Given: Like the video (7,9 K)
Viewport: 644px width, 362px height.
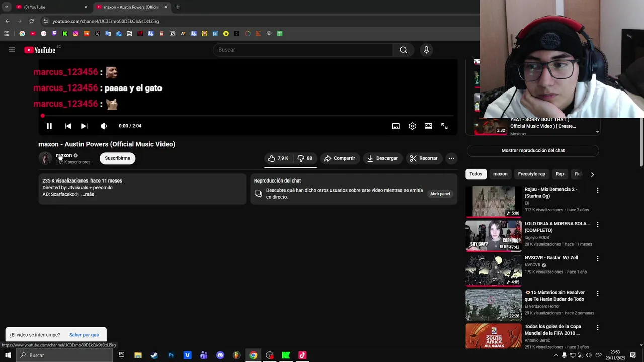Looking at the screenshot, I should pyautogui.click(x=278, y=158).
